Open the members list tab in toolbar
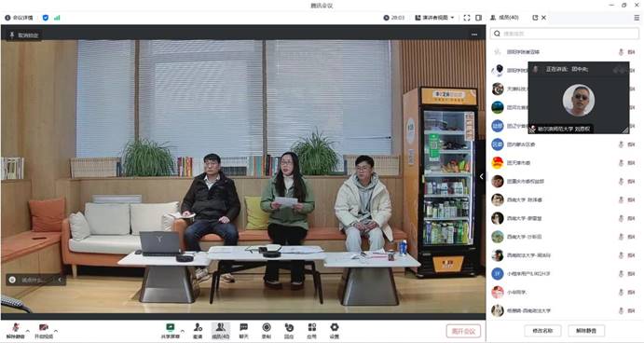The image size is (644, 343). click(x=221, y=331)
